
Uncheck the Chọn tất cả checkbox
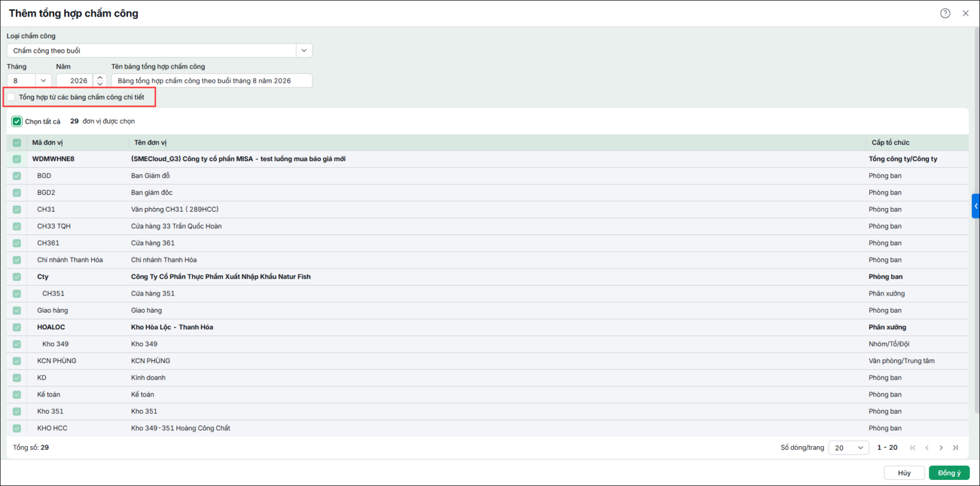(x=17, y=121)
